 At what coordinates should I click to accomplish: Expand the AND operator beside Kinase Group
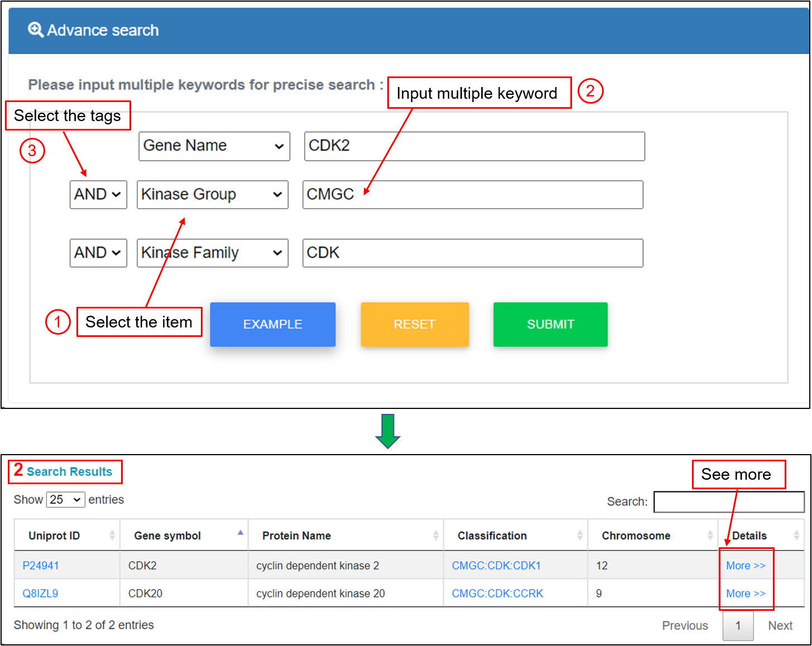click(98, 195)
